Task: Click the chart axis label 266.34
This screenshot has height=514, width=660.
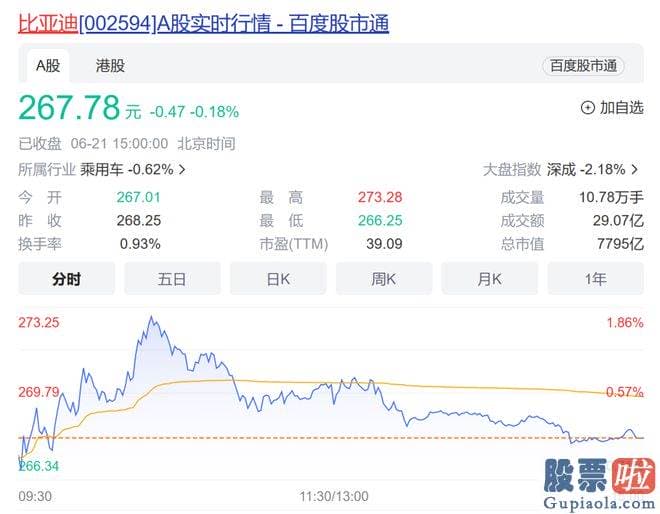Action: point(39,466)
